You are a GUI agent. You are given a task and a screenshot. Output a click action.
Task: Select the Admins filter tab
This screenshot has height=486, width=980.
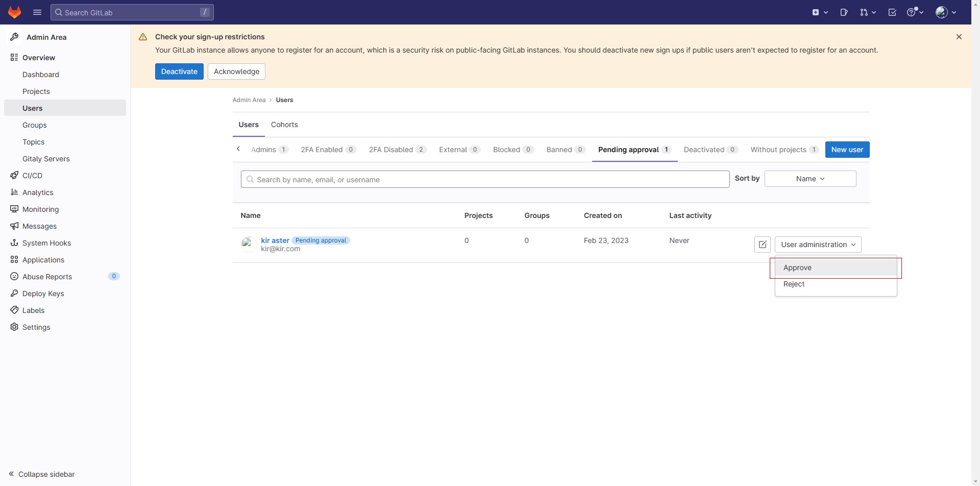[269, 150]
